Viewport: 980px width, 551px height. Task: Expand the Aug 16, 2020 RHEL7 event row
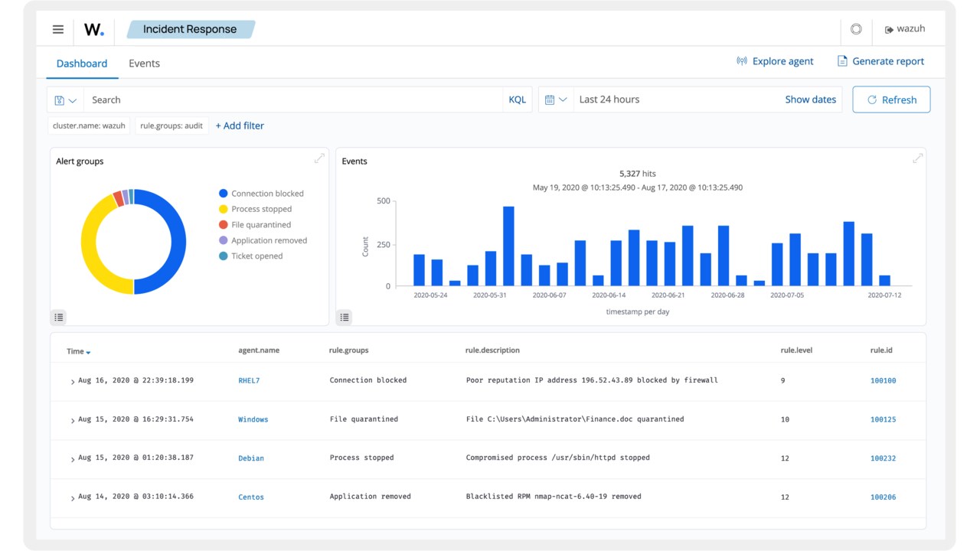[73, 381]
